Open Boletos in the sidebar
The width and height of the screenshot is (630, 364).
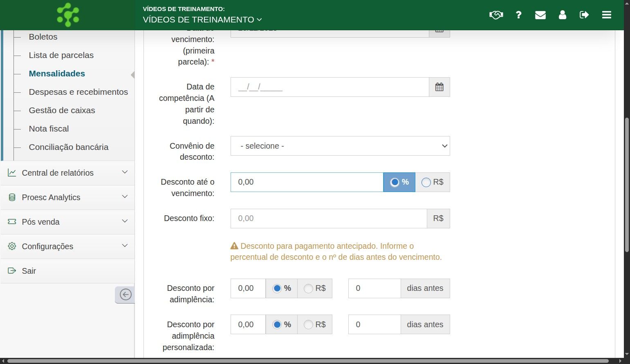pyautogui.click(x=43, y=37)
